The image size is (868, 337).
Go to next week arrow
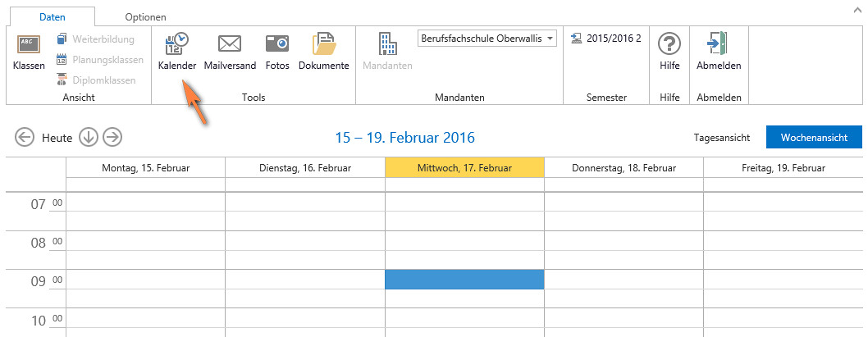112,137
